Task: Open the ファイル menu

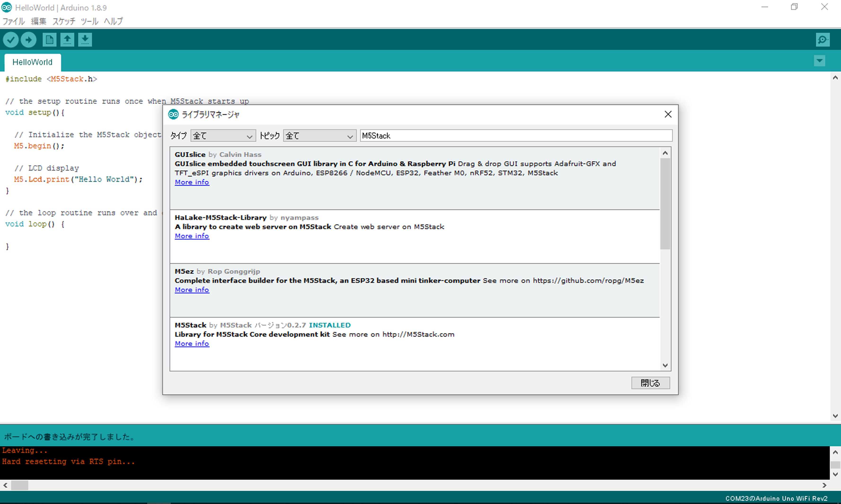Action: click(13, 22)
